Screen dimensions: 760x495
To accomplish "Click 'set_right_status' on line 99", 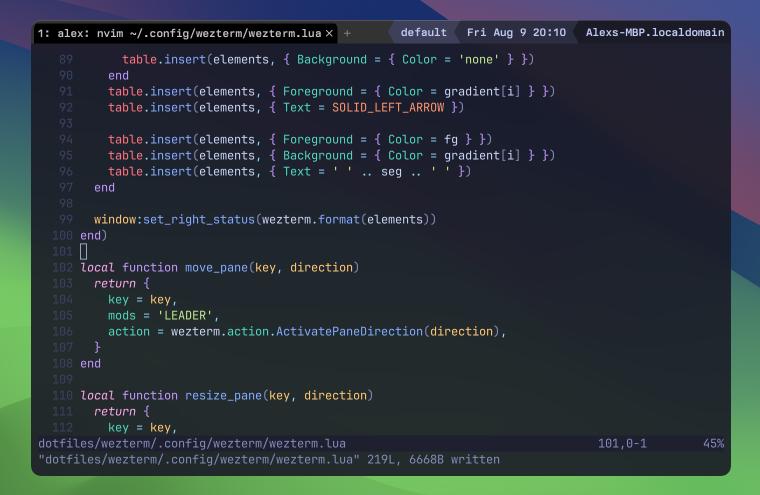I will pyautogui.click(x=199, y=220).
